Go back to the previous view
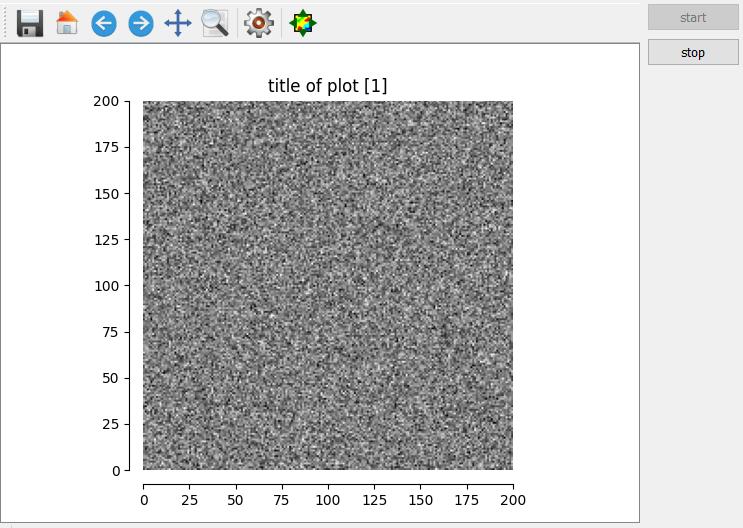Screen dimensions: 743x528 coord(104,23)
